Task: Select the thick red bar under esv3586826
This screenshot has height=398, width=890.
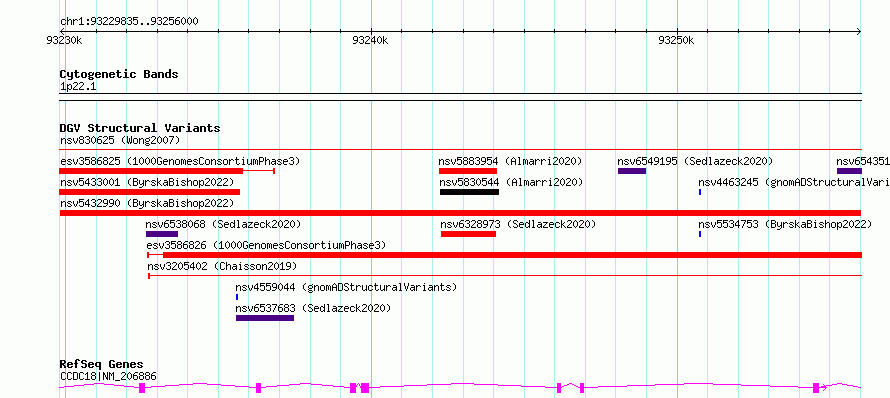Action: (x=512, y=255)
